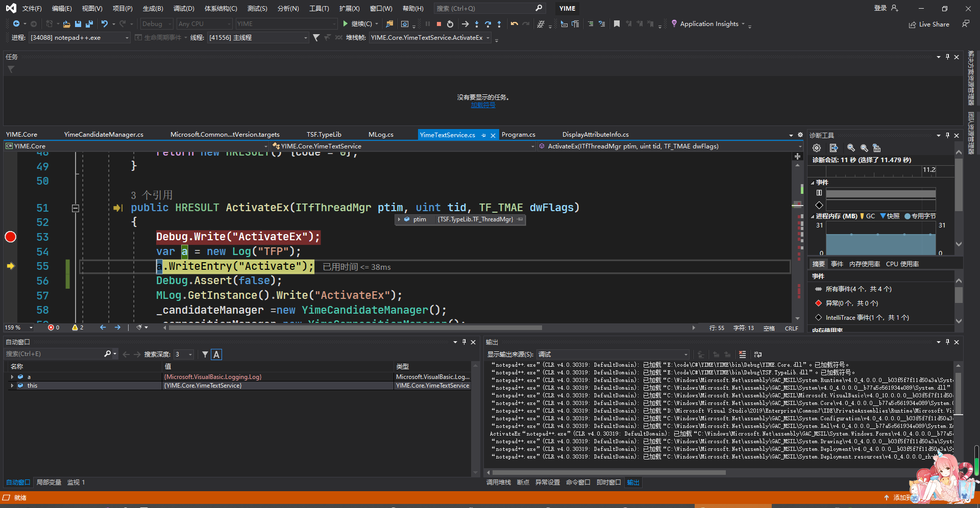Viewport: 980px width, 508px height.
Task: Click the 继续(C) continue button
Action: tap(357, 24)
